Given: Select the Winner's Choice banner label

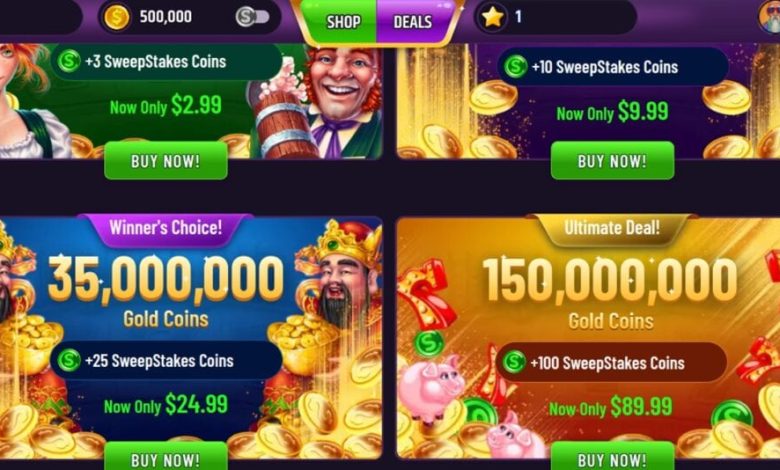Looking at the screenshot, I should tap(166, 229).
